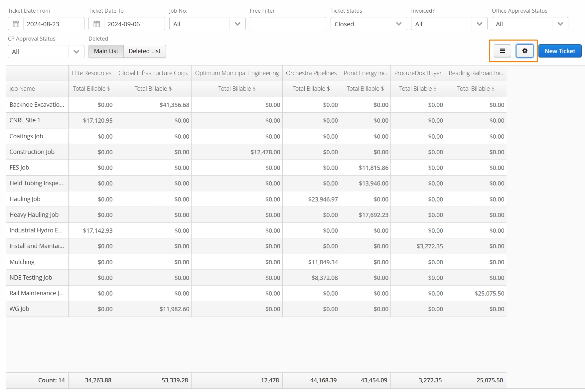Screen dimensions: 585x392
Task: Click the $3,272.35 cell
Action: [x=418, y=246]
